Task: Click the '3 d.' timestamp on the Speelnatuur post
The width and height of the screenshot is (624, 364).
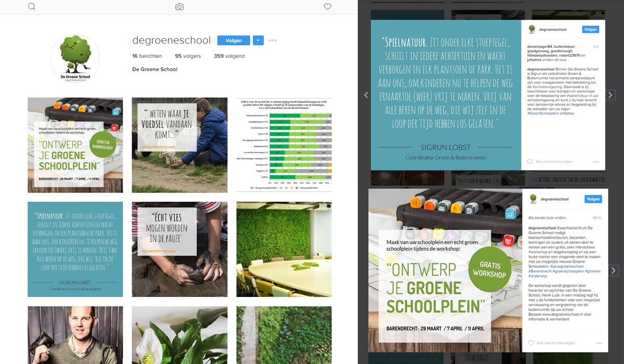Action: click(x=596, y=47)
